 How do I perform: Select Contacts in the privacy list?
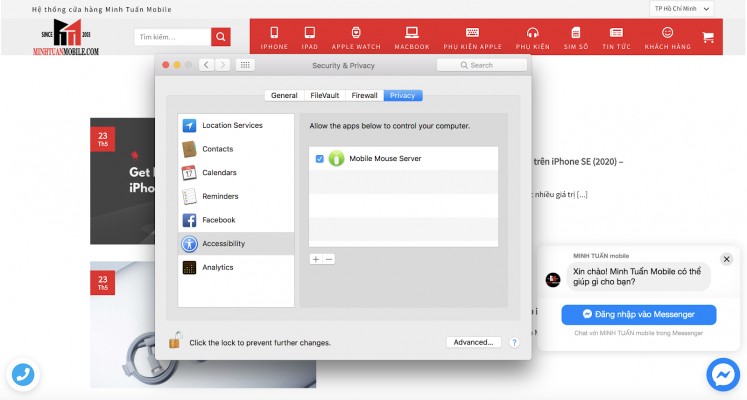217,149
